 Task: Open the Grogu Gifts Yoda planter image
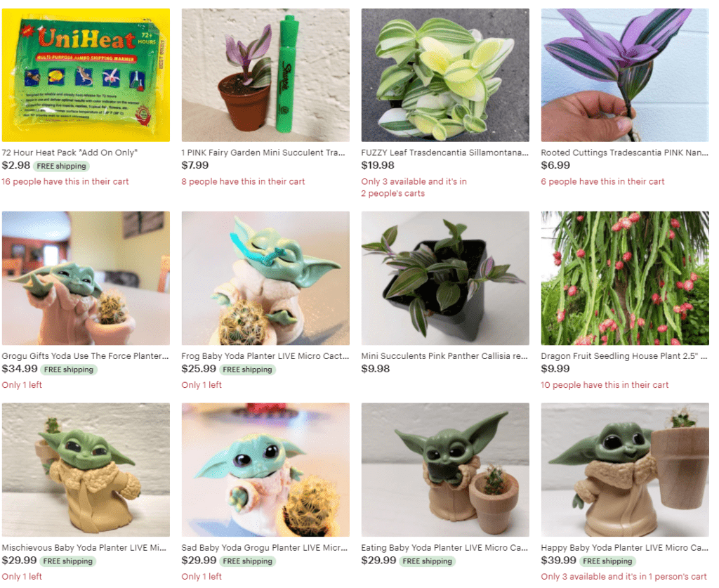tap(86, 278)
